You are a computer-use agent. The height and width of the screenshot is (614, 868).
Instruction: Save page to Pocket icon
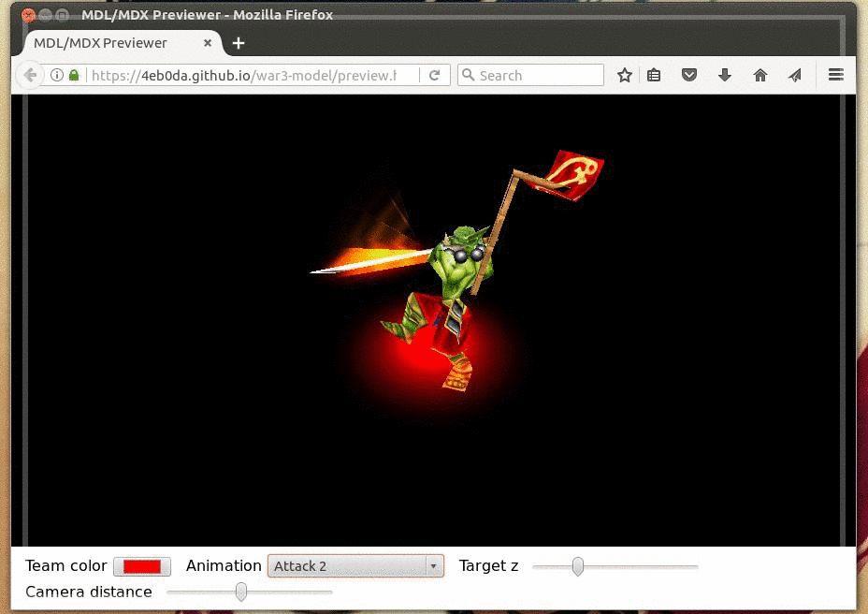click(x=689, y=75)
